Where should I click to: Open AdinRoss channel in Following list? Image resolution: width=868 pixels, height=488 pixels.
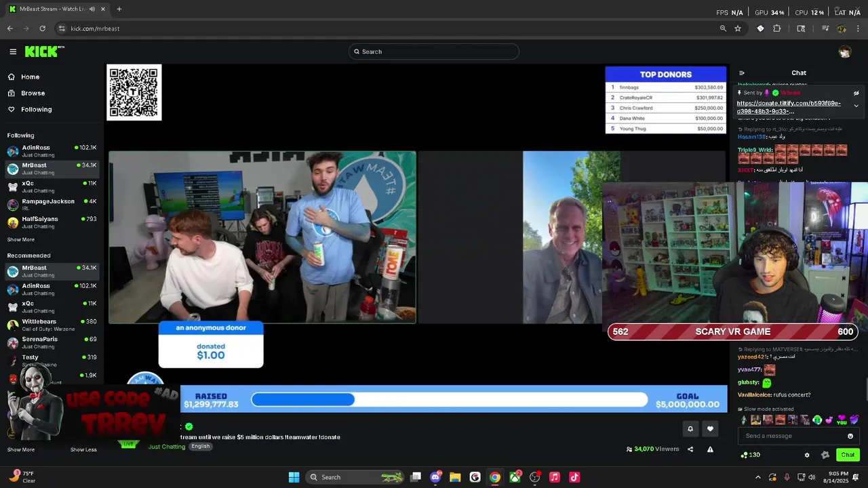coord(52,150)
